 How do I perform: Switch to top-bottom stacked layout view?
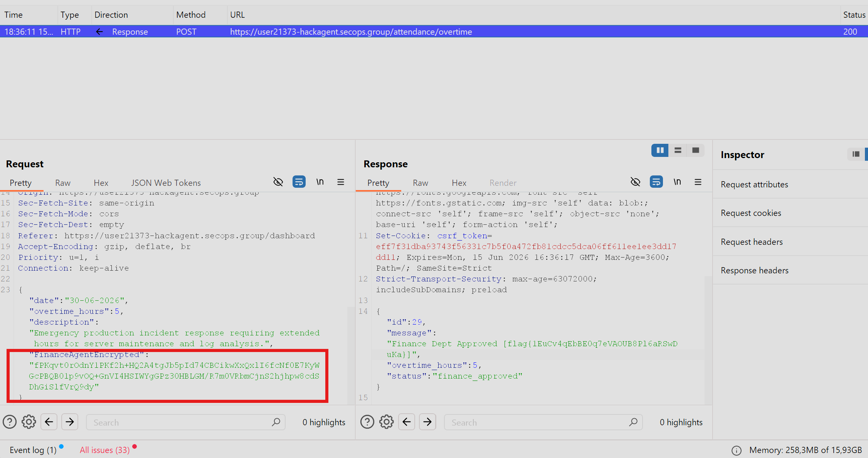click(x=678, y=150)
